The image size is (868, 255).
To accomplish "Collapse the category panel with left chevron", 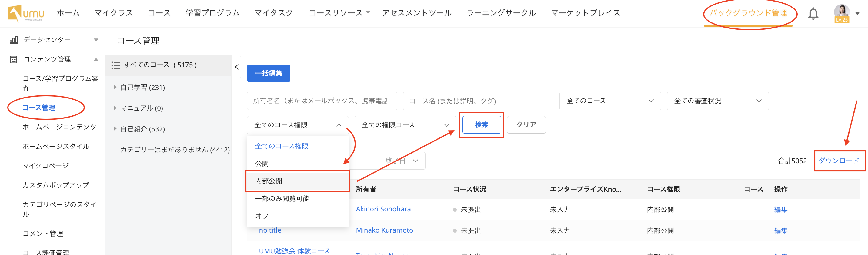I will [237, 67].
